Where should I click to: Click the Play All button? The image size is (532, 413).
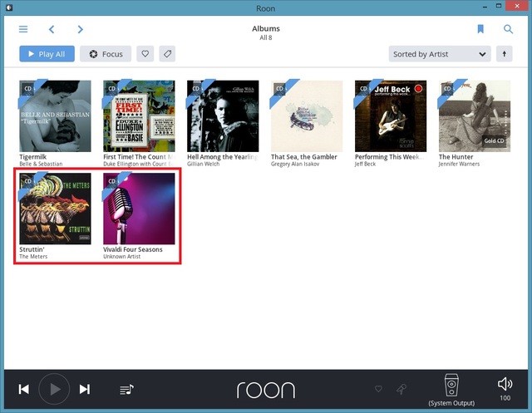[x=47, y=54]
